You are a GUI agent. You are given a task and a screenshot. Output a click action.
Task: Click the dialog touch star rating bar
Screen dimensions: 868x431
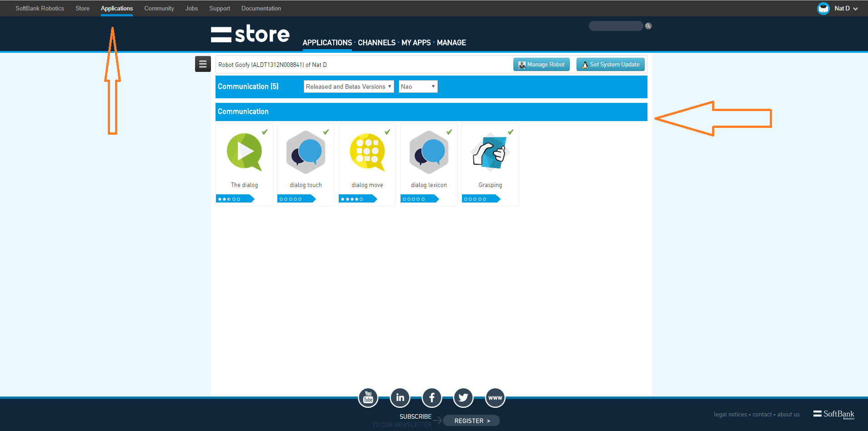tap(296, 199)
